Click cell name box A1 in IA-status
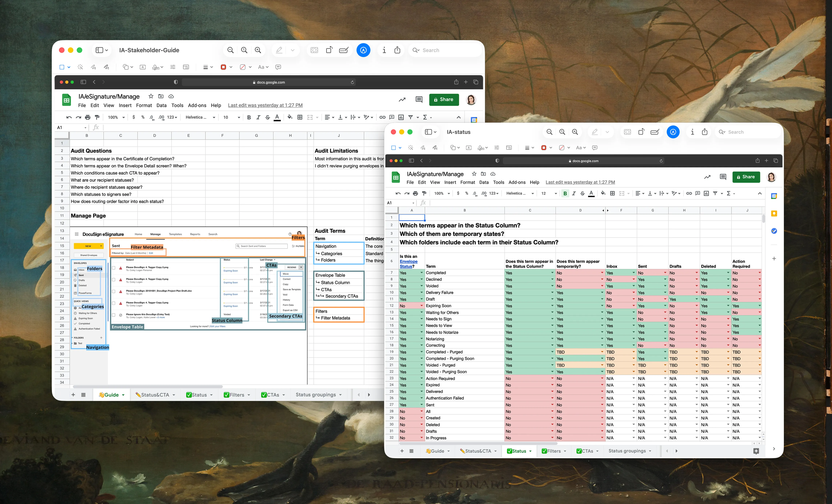 [401, 203]
